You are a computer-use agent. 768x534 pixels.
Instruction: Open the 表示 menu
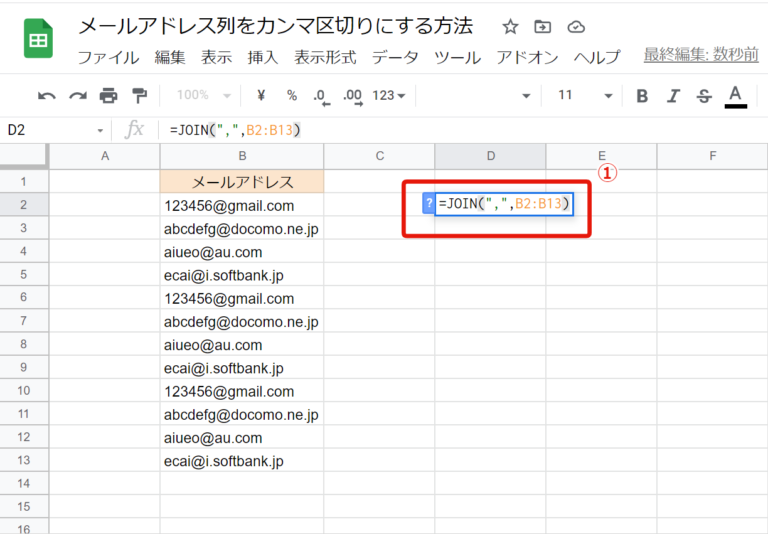216,57
